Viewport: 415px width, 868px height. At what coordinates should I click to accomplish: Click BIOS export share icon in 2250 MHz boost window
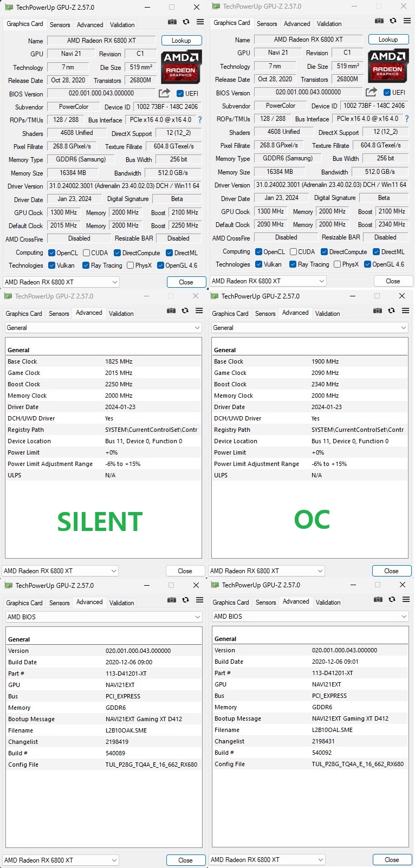[165, 93]
